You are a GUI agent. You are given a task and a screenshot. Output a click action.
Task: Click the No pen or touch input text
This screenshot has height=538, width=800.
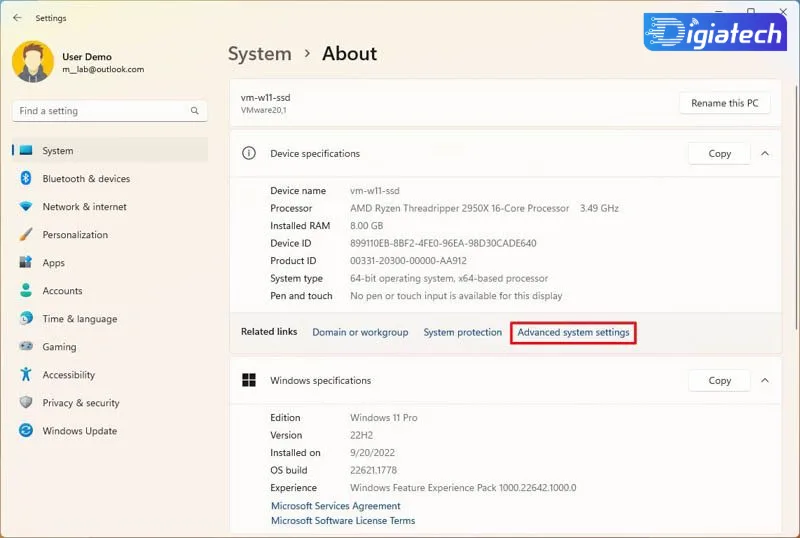click(x=456, y=296)
